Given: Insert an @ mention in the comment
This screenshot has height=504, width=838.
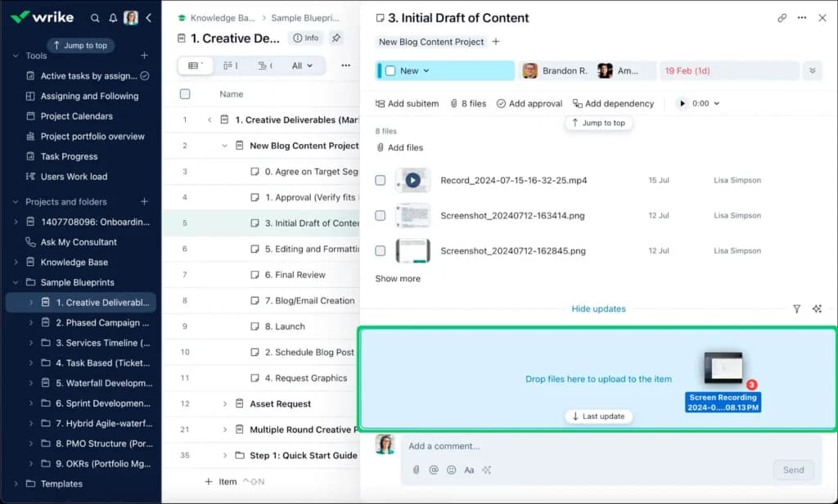Looking at the screenshot, I should tap(434, 470).
